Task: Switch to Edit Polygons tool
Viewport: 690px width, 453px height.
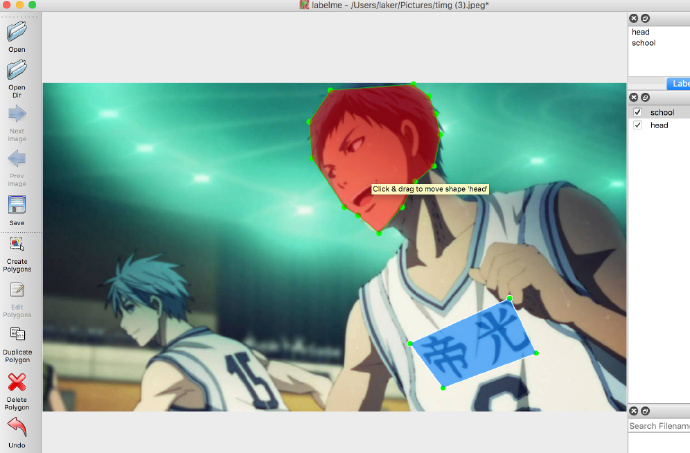Action: (17, 300)
